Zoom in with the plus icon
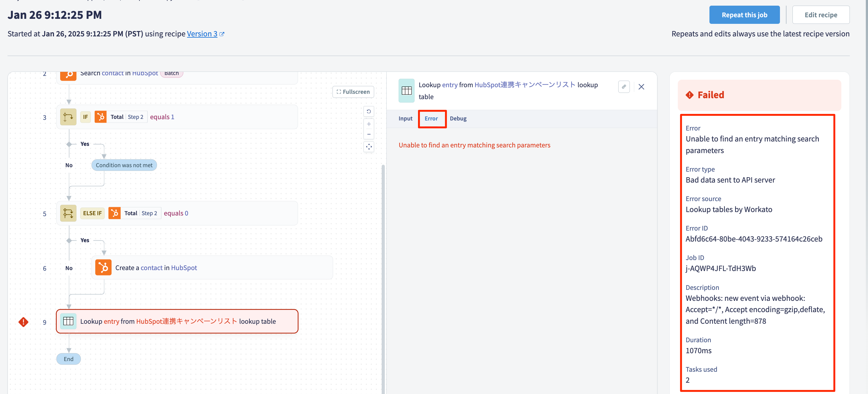 coord(369,124)
